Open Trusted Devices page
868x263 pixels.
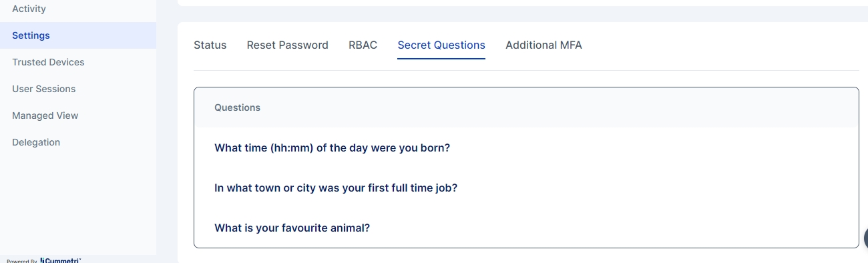(x=48, y=62)
